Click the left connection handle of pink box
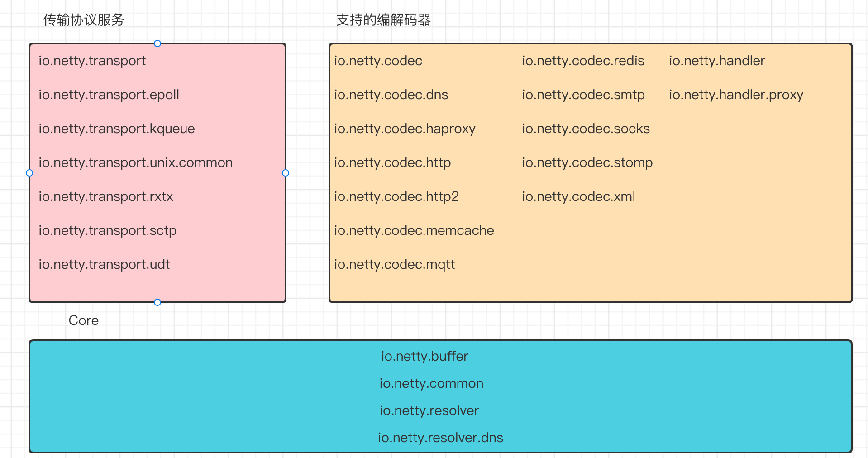 click(x=29, y=173)
